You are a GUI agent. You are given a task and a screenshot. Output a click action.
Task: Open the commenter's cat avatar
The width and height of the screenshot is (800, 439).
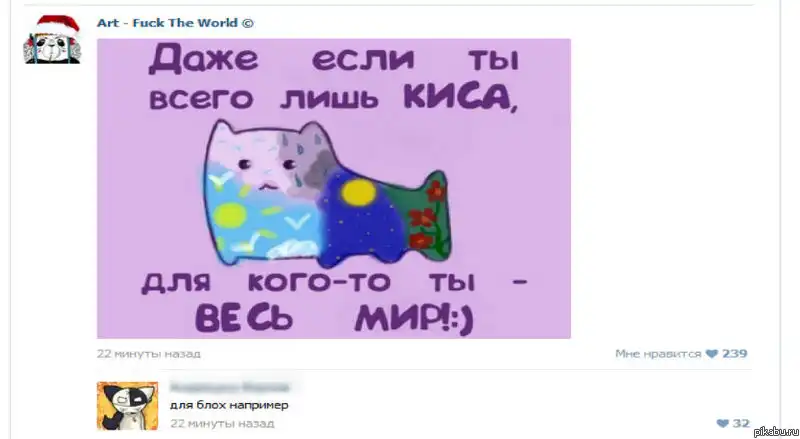128,406
